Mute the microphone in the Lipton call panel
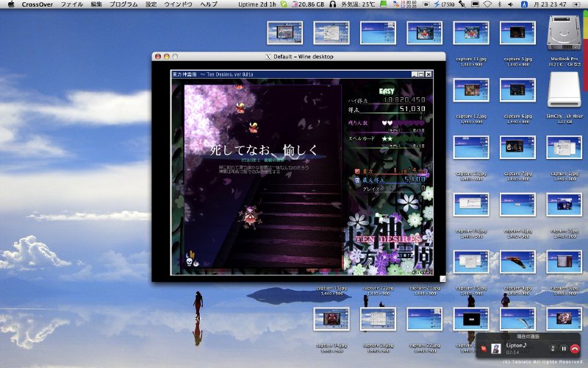 [x=553, y=348]
